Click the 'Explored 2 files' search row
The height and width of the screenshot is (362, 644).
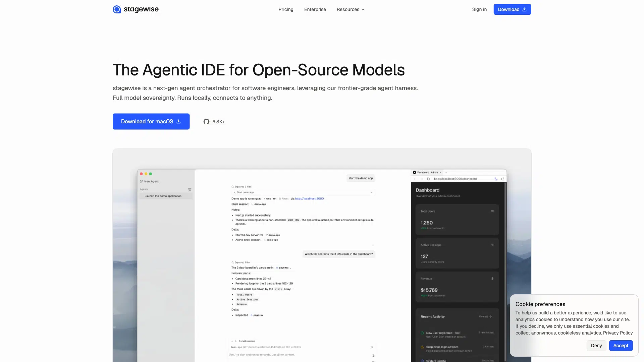241,187
